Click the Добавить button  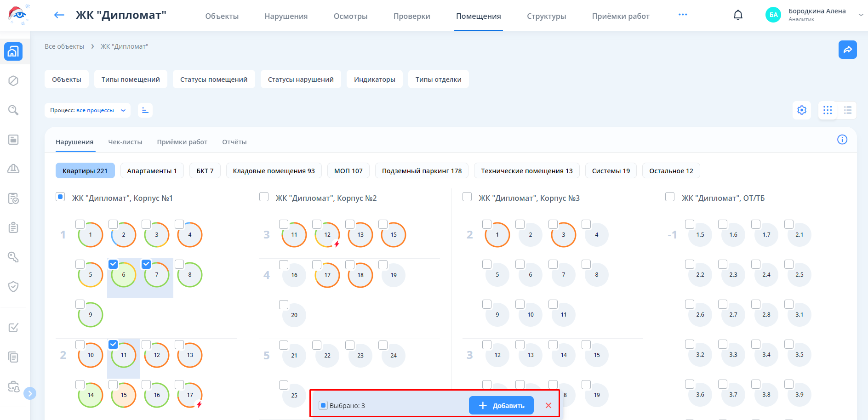pos(501,405)
